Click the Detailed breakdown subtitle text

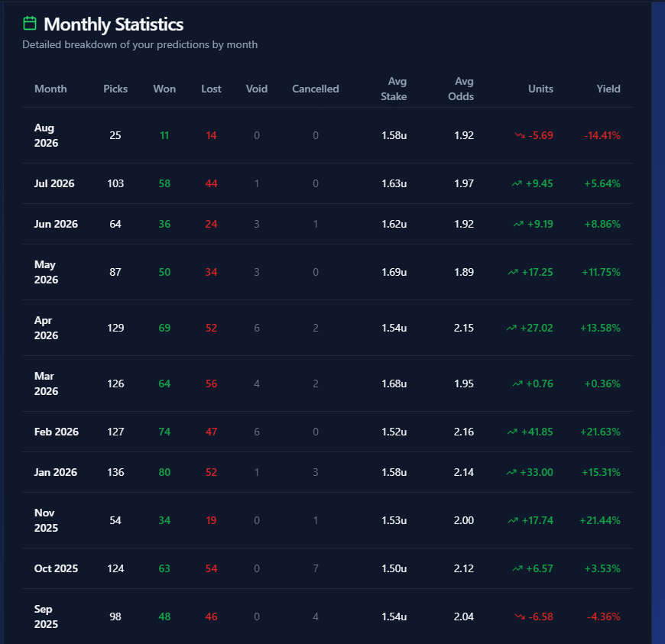click(140, 44)
